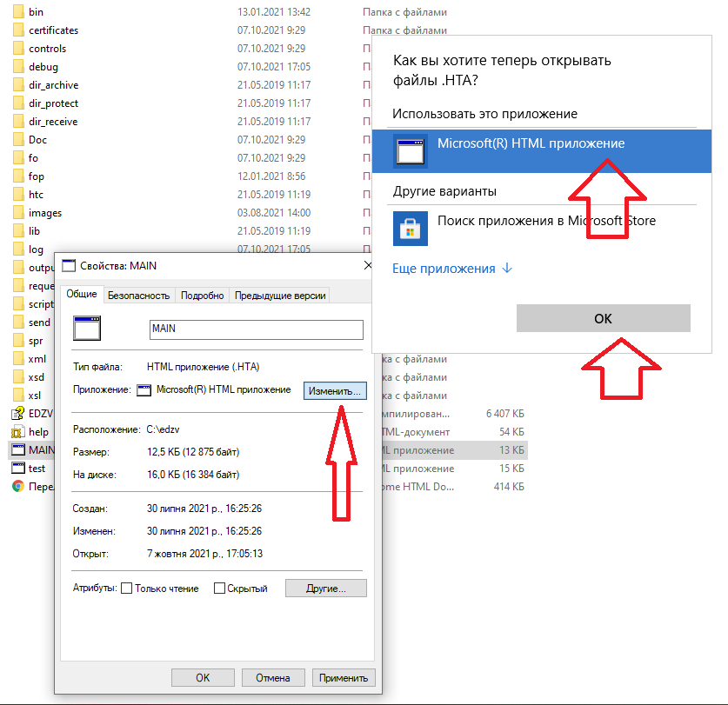Click the MAIN file icon in properties

coord(89,329)
